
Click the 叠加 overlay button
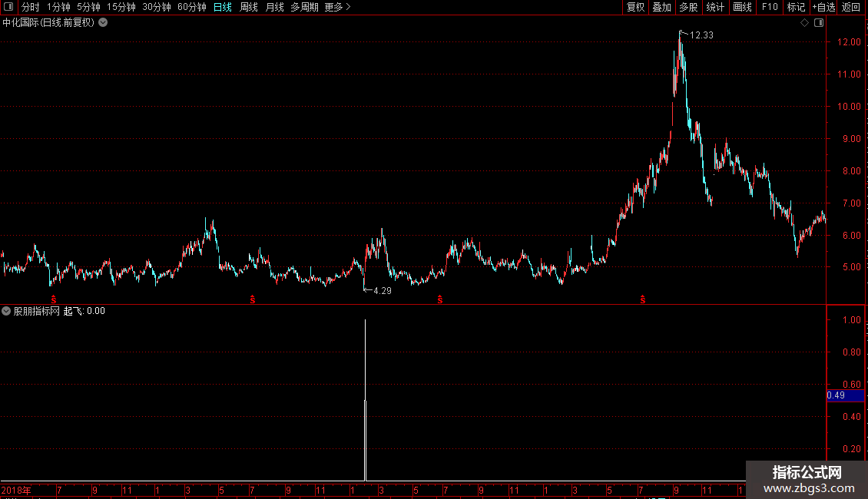pos(661,7)
